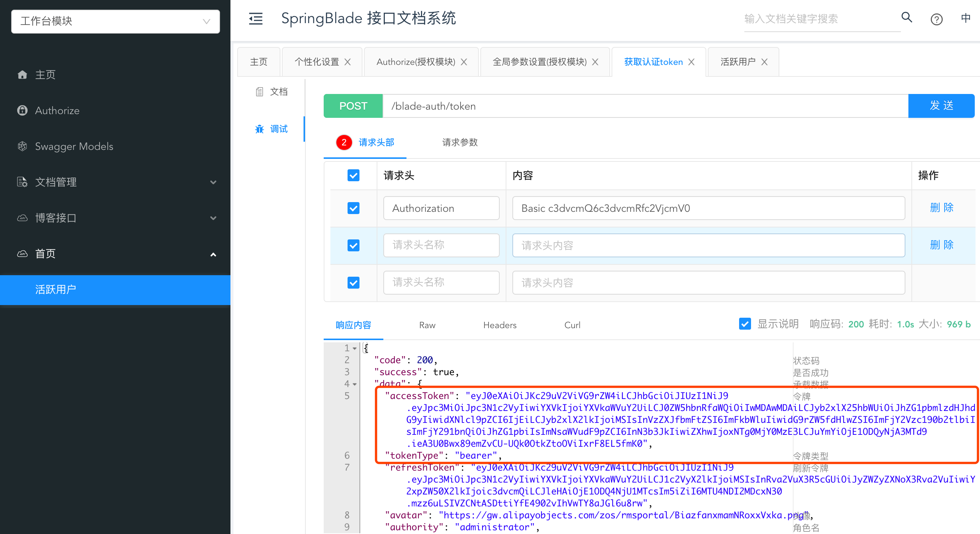This screenshot has height=534, width=980.
Task: Click 请求头名称 field in last row
Action: [441, 283]
